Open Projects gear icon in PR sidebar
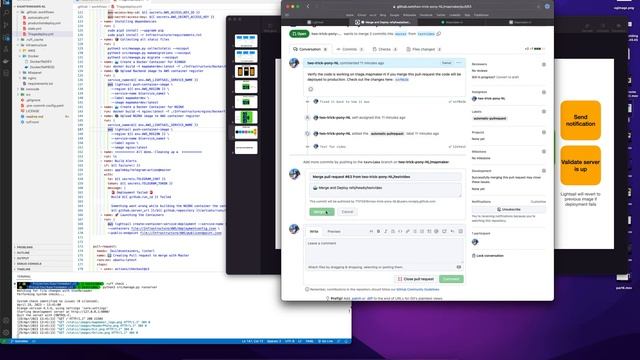This screenshot has height=360, width=640. pos(544,132)
